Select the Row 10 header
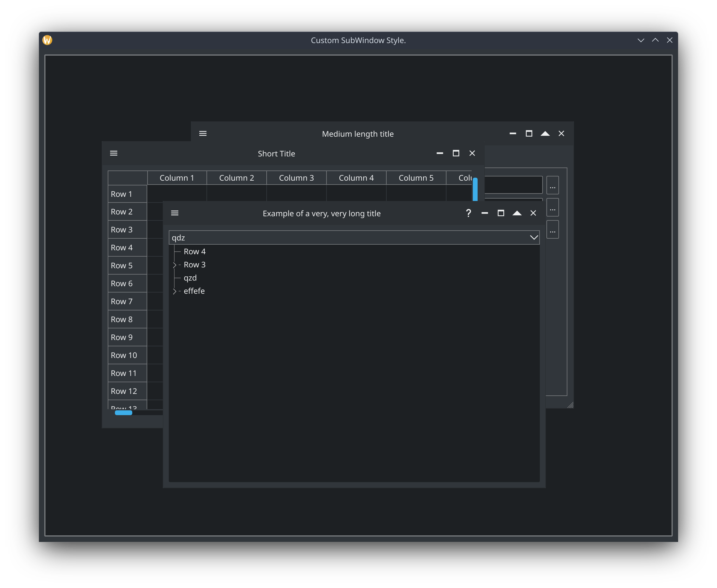 coord(127,355)
